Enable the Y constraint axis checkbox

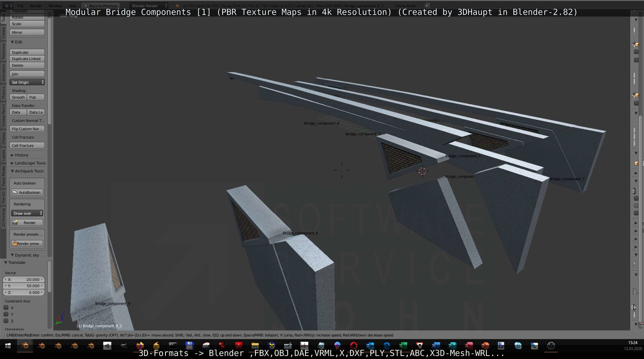[6, 314]
